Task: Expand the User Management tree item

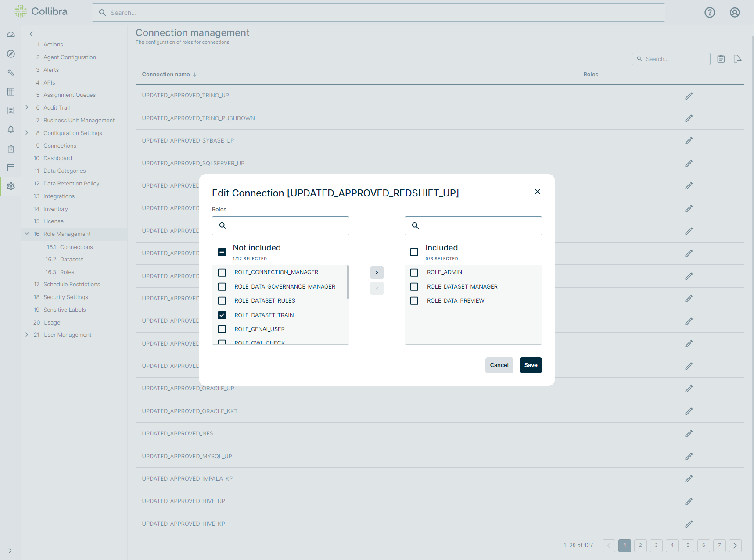Action: [27, 335]
